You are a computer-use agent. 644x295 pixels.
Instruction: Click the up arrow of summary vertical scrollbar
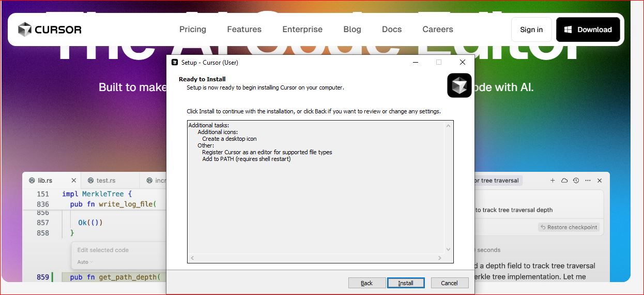(x=448, y=125)
